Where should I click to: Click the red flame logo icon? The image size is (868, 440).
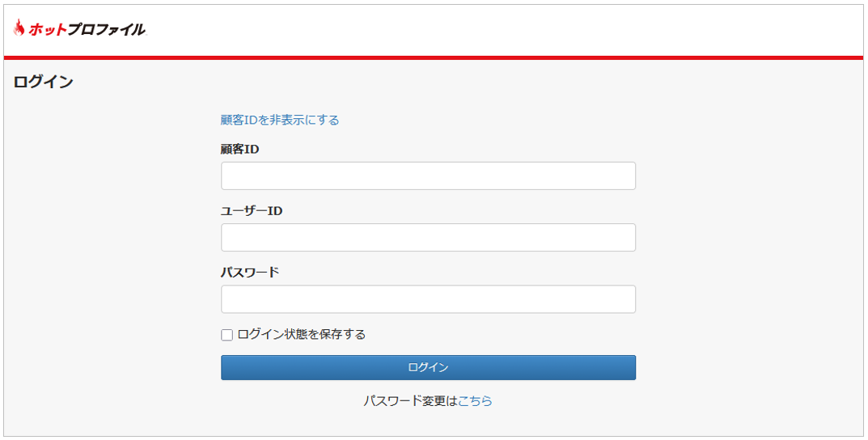point(19,28)
